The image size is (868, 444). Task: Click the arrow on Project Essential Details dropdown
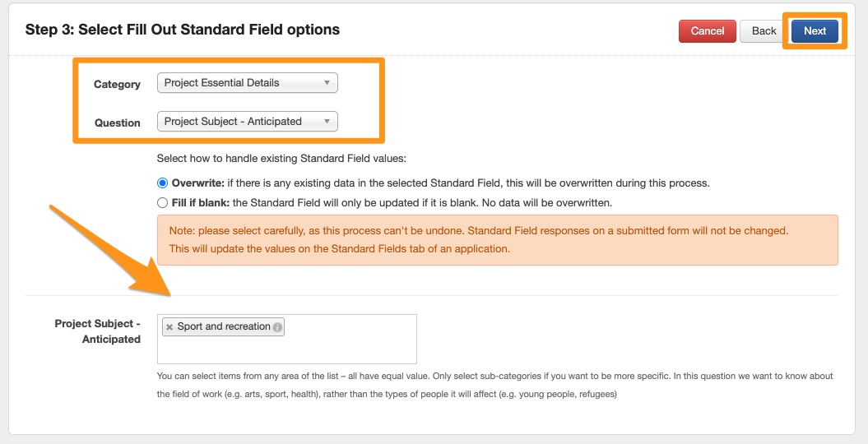tap(327, 83)
